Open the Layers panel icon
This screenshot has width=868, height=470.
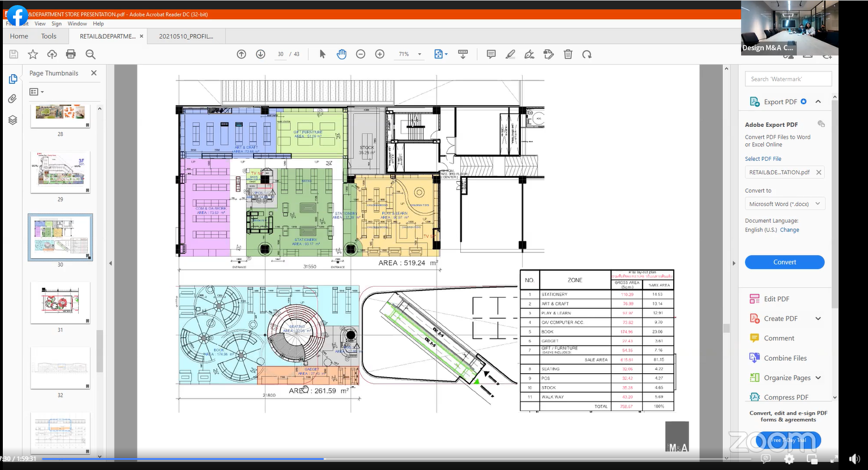coord(12,120)
